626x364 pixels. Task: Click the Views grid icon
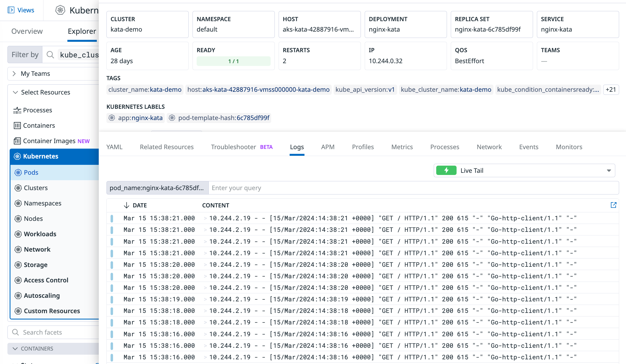click(11, 10)
